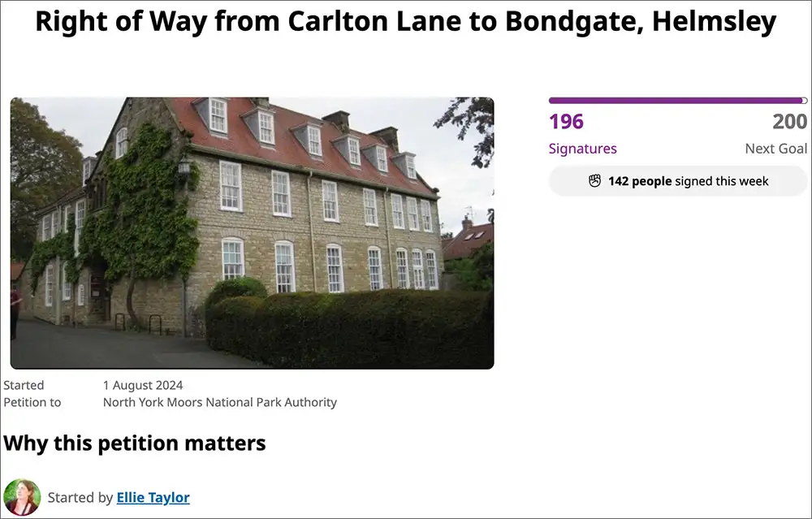Click the end knob of the progress bar

[804, 101]
